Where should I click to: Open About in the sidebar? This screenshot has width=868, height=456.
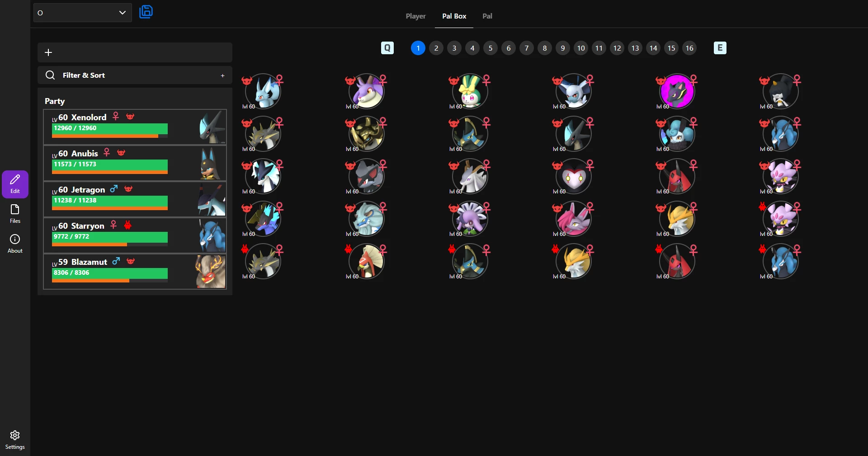[x=15, y=244]
